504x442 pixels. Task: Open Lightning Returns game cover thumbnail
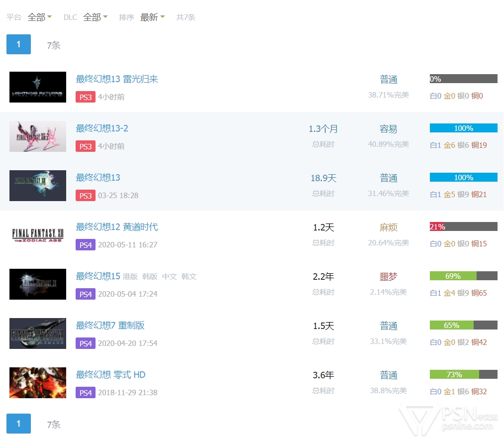(38, 87)
